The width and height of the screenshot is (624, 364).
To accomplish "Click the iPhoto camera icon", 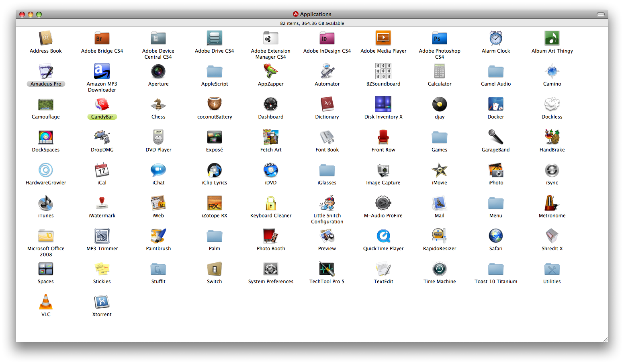I will click(x=496, y=170).
